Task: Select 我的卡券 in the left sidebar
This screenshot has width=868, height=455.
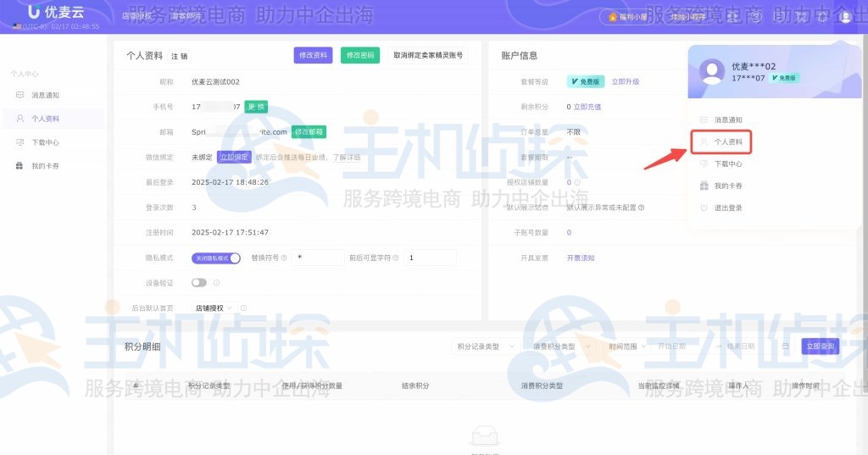Action: pyautogui.click(x=53, y=165)
